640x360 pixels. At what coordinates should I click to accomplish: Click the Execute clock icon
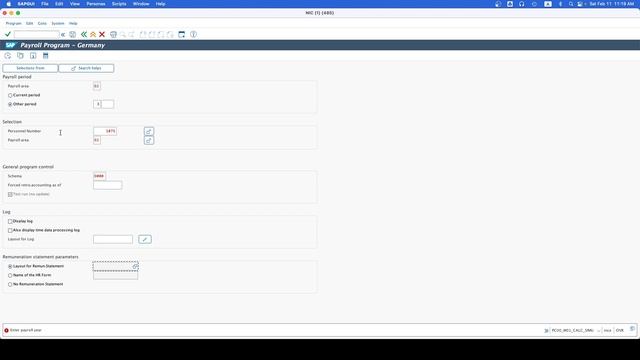(x=8, y=56)
